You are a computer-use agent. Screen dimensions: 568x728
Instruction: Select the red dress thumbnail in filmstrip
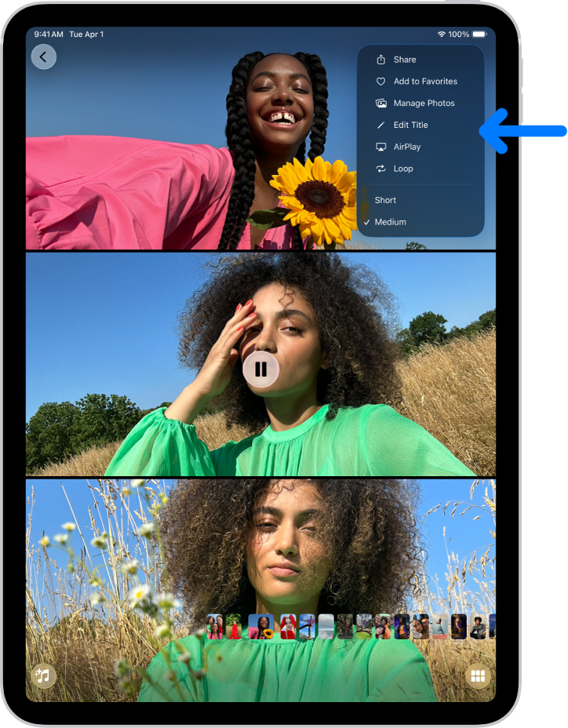tap(234, 627)
